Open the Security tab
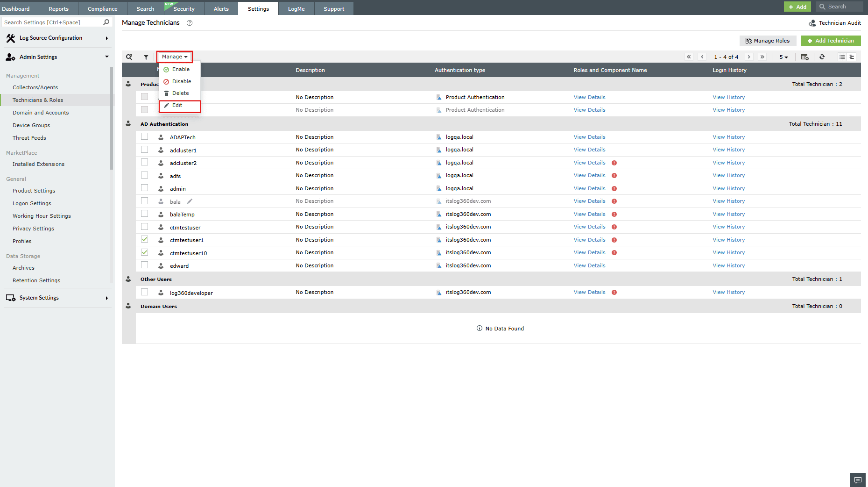Image resolution: width=868 pixels, height=487 pixels. tap(184, 9)
